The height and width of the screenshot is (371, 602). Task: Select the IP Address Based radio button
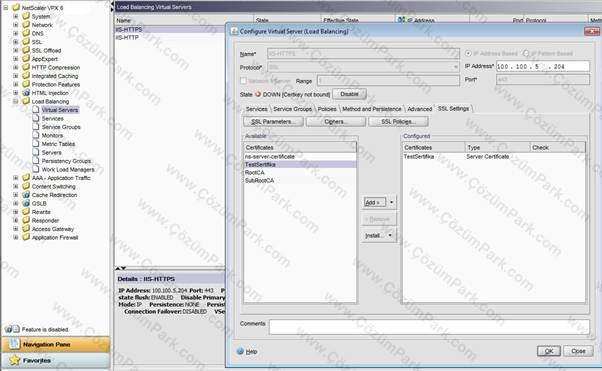pyautogui.click(x=468, y=53)
